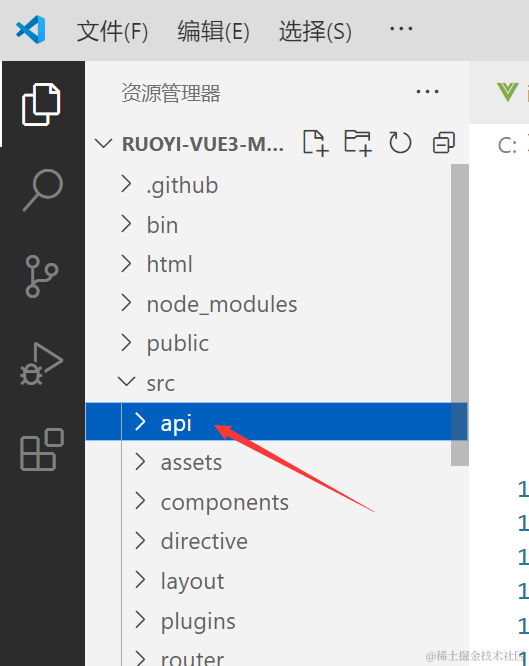
Task: Refresh the explorer with the refresh icon
Action: (x=400, y=143)
